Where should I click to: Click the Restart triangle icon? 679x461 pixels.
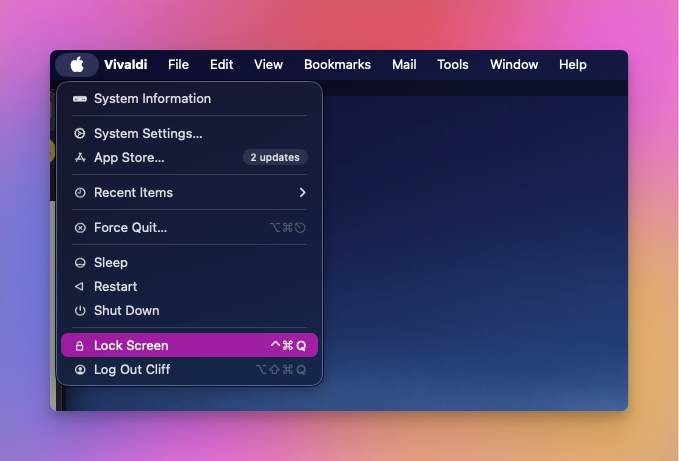tap(80, 287)
